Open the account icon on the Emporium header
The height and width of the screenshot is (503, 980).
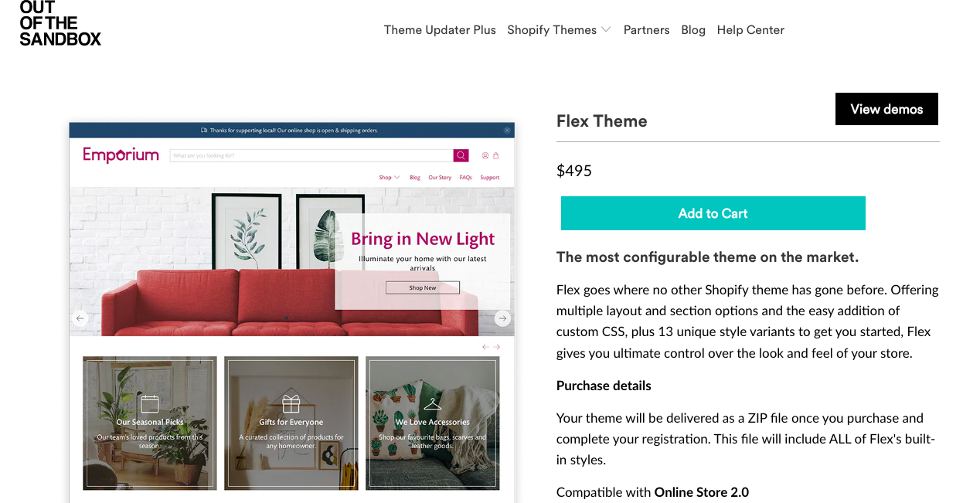pyautogui.click(x=485, y=155)
